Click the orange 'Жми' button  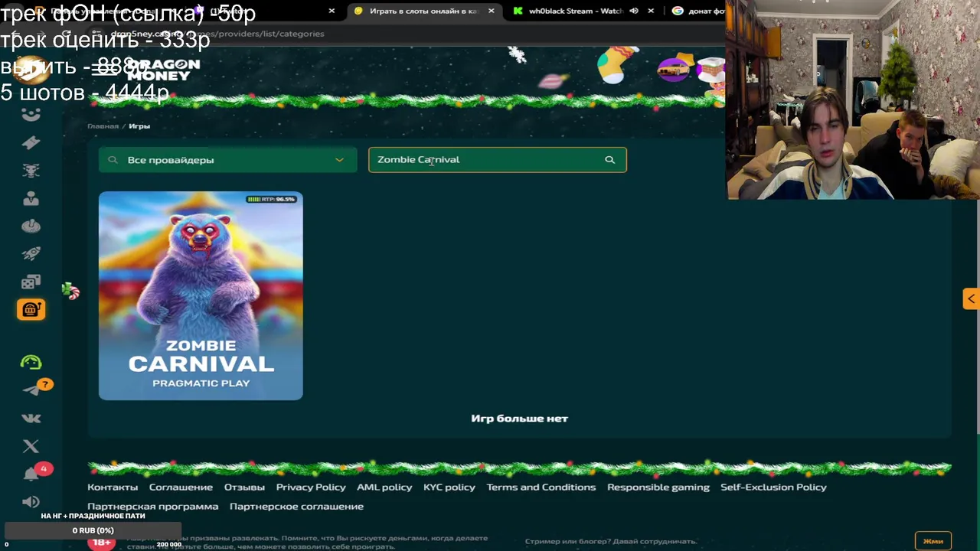(933, 541)
